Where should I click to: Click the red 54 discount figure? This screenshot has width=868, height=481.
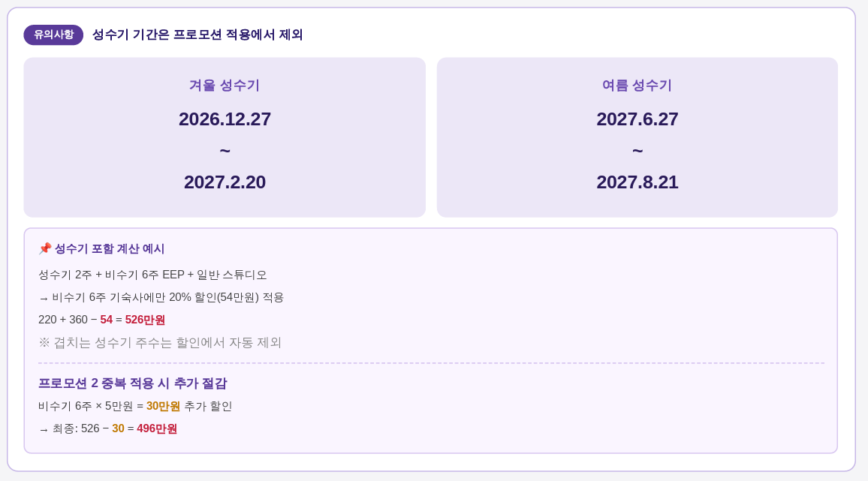[107, 320]
